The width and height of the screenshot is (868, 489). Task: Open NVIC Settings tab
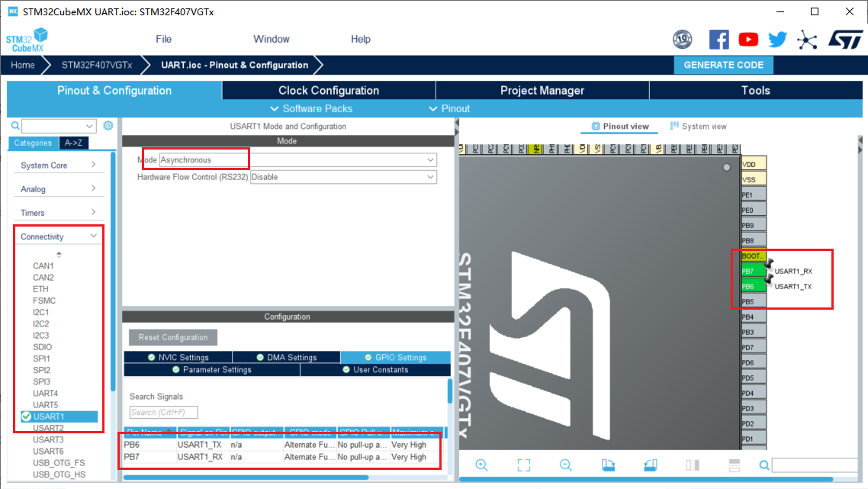tap(178, 357)
